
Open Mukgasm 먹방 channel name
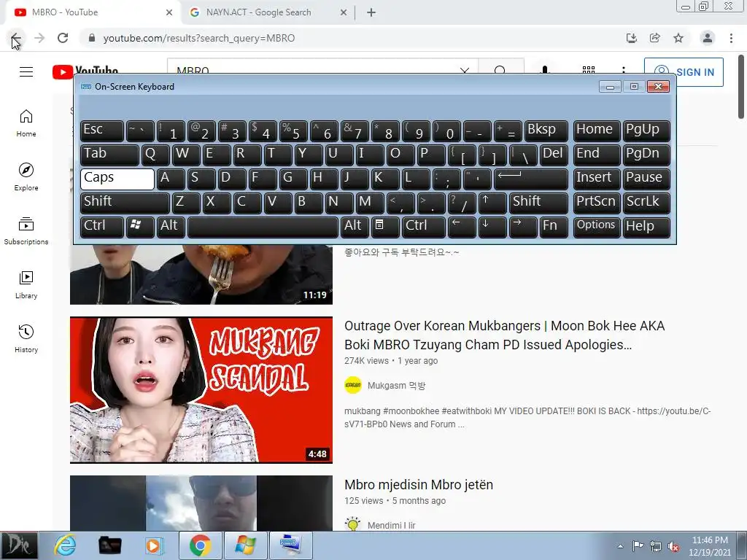pos(396,386)
